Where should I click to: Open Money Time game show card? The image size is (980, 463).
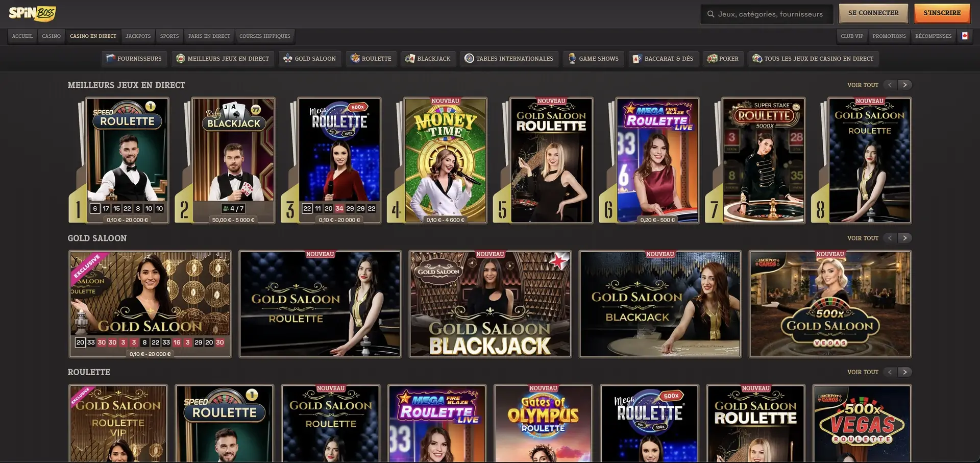(x=446, y=160)
